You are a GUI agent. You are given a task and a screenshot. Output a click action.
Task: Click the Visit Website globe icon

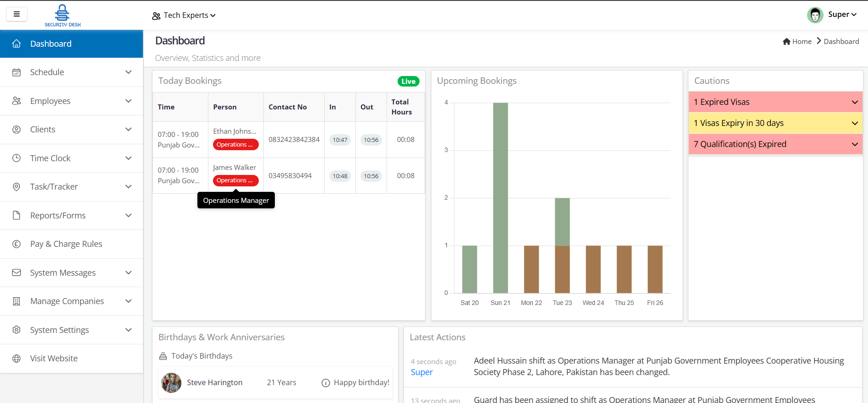[16, 359]
